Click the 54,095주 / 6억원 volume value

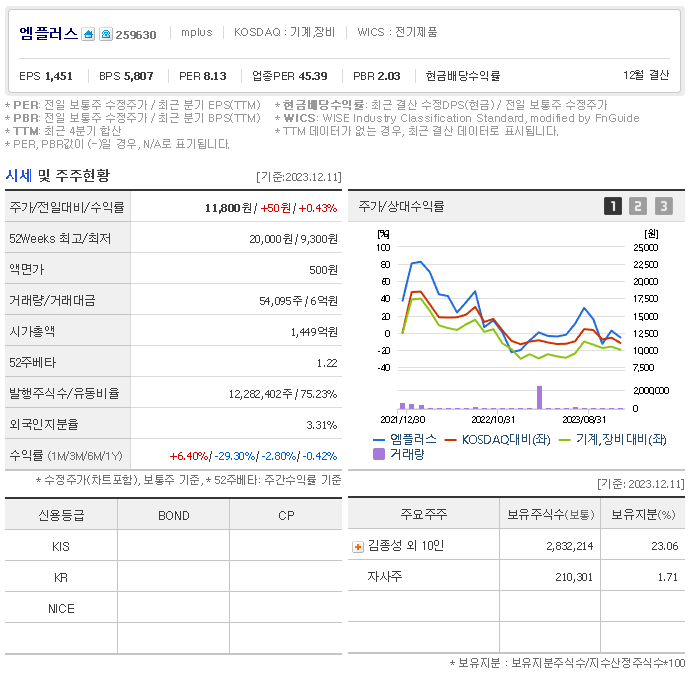298,301
